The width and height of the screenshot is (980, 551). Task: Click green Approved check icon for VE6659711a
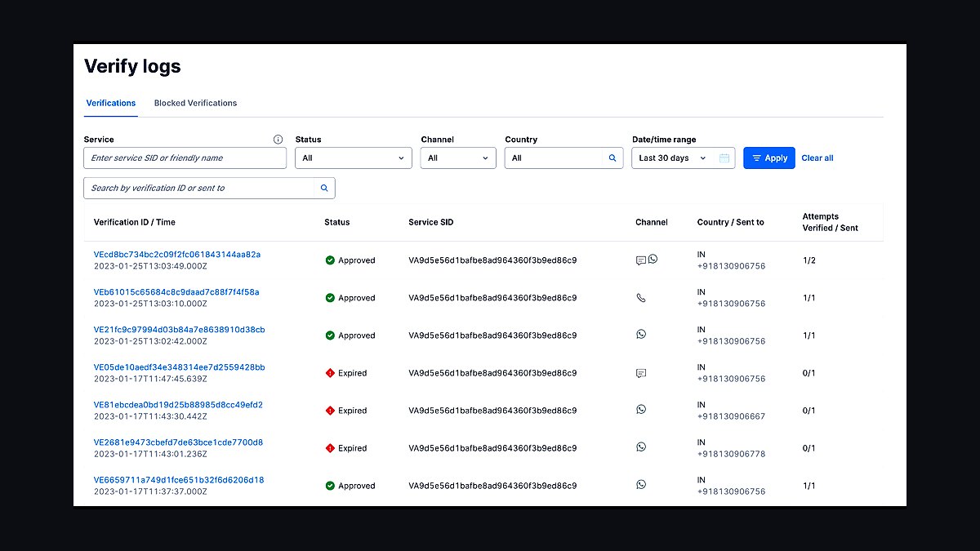click(x=330, y=486)
